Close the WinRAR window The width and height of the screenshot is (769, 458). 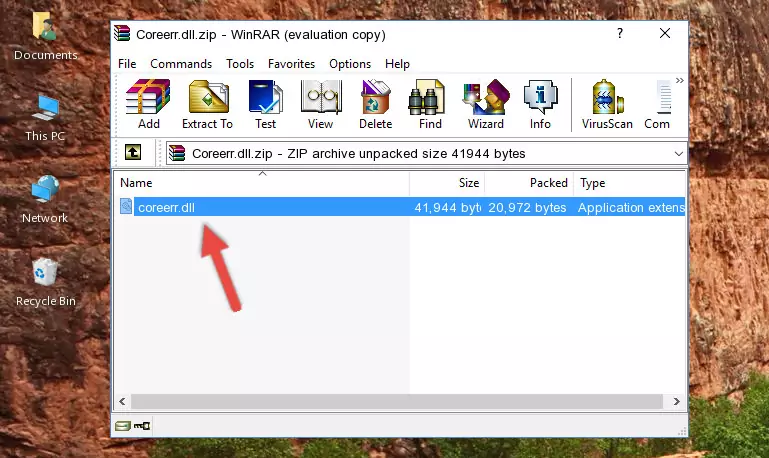[665, 33]
